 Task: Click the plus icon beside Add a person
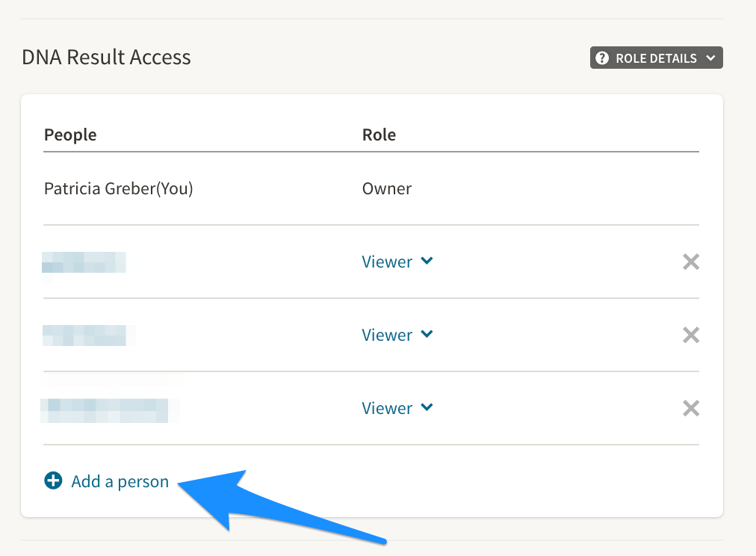(53, 481)
